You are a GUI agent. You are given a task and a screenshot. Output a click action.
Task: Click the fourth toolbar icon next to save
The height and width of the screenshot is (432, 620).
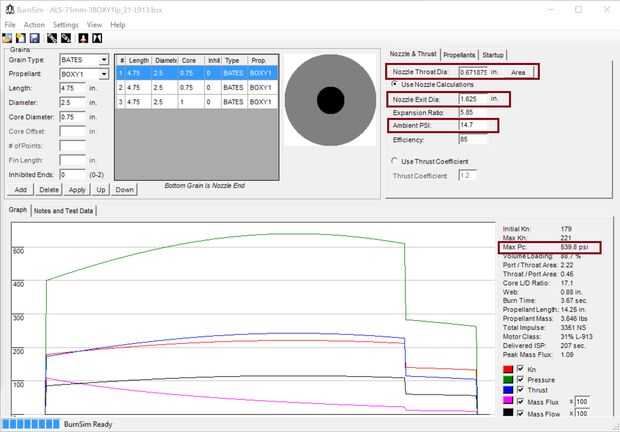point(52,38)
